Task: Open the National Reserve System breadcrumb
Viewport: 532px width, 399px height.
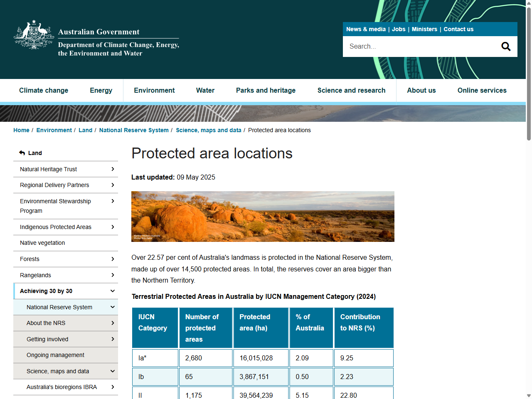Action: 134,130
